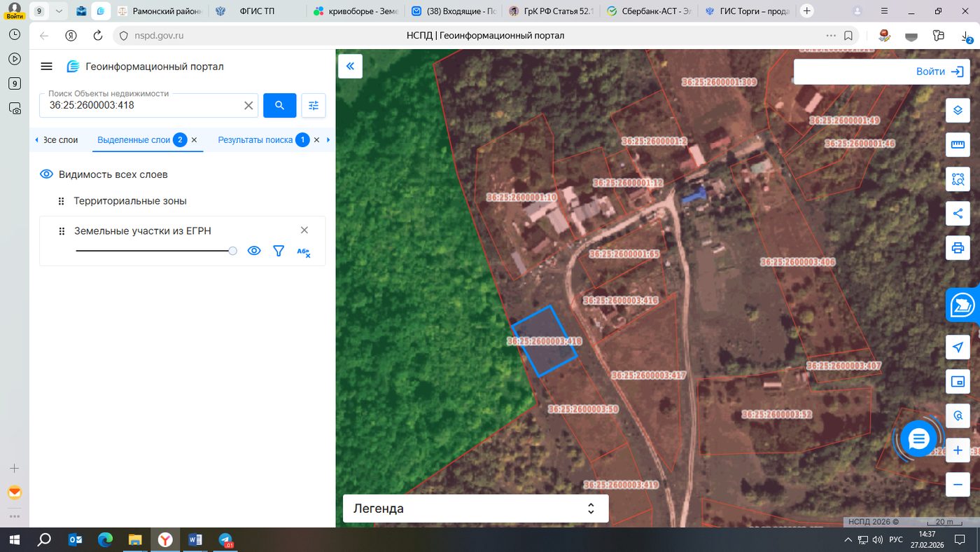This screenshot has width=980, height=552.
Task: Click the blue search button
Action: pyautogui.click(x=279, y=106)
